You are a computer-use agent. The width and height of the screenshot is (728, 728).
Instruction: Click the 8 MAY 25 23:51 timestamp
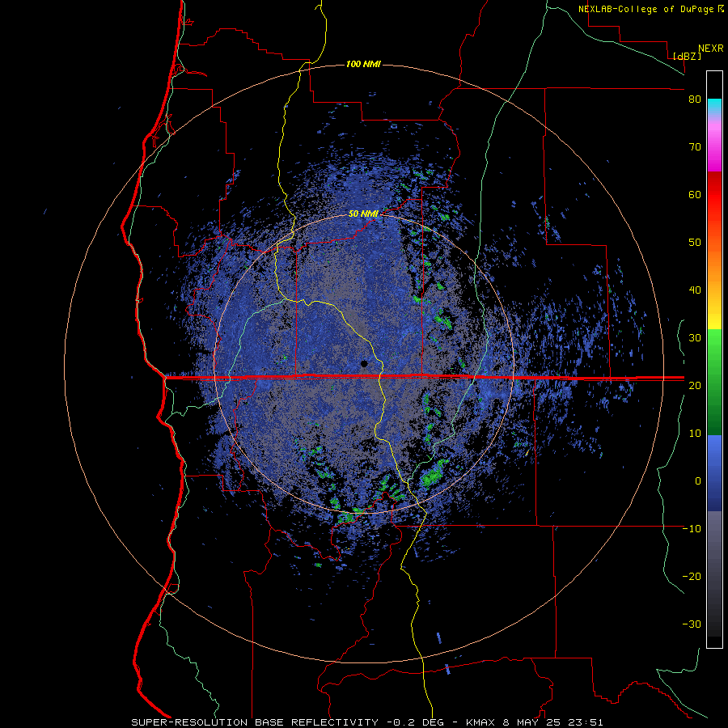point(552,722)
